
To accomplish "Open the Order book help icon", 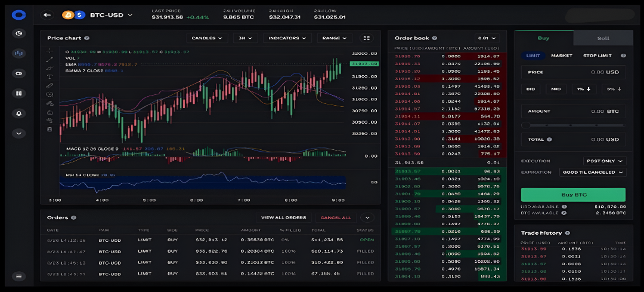I will [x=435, y=38].
